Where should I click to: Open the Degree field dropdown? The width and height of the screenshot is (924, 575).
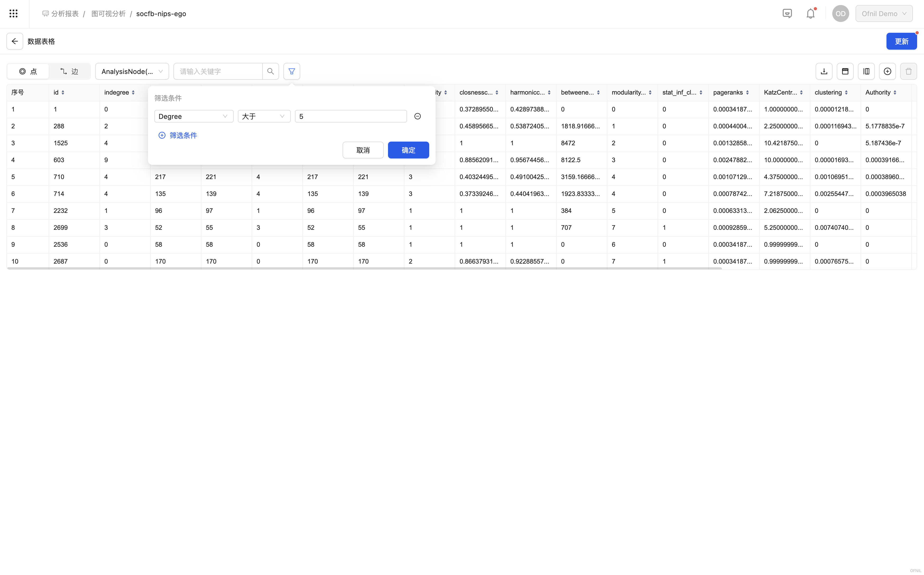194,116
